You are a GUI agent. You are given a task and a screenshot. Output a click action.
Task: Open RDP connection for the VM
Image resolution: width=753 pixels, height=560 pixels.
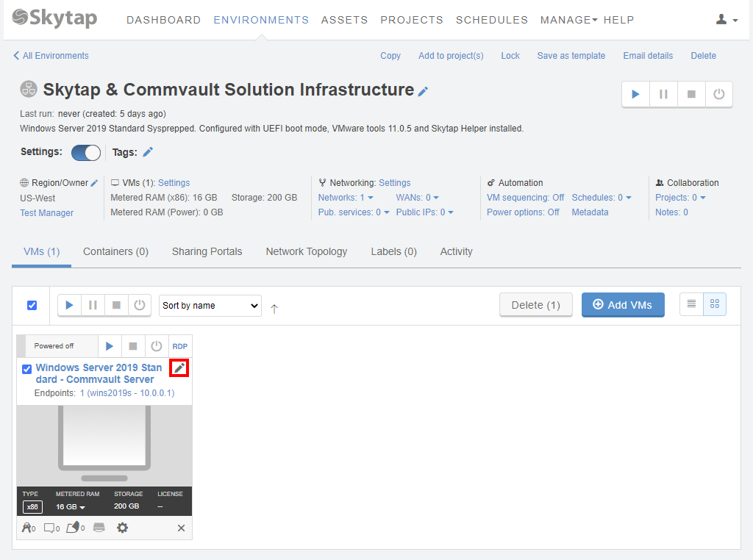[180, 346]
